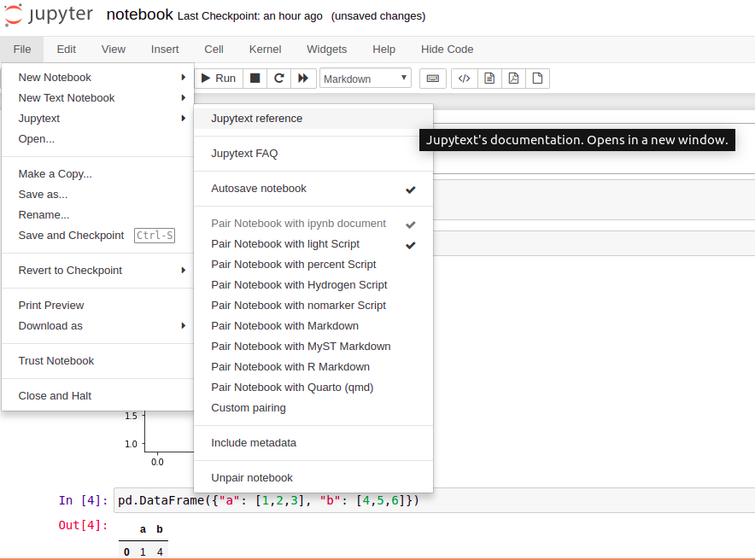Viewport: 755px width, 560px height.
Task: Toggle code visibility with </> icon
Action: pyautogui.click(x=464, y=78)
